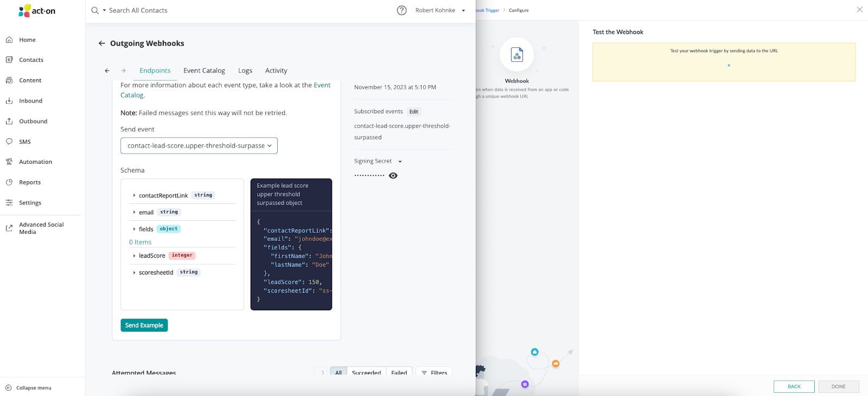
Task: Open the Outbound sidebar icon
Action: click(9, 121)
